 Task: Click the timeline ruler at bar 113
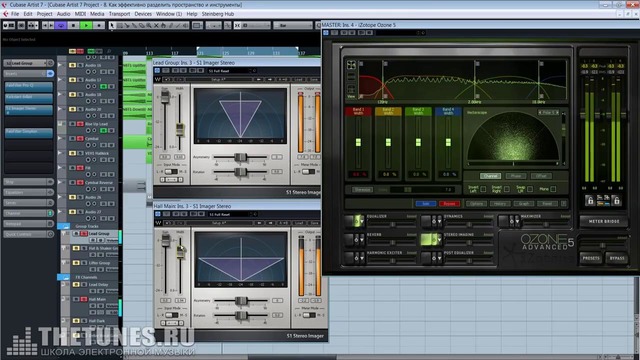(150, 53)
